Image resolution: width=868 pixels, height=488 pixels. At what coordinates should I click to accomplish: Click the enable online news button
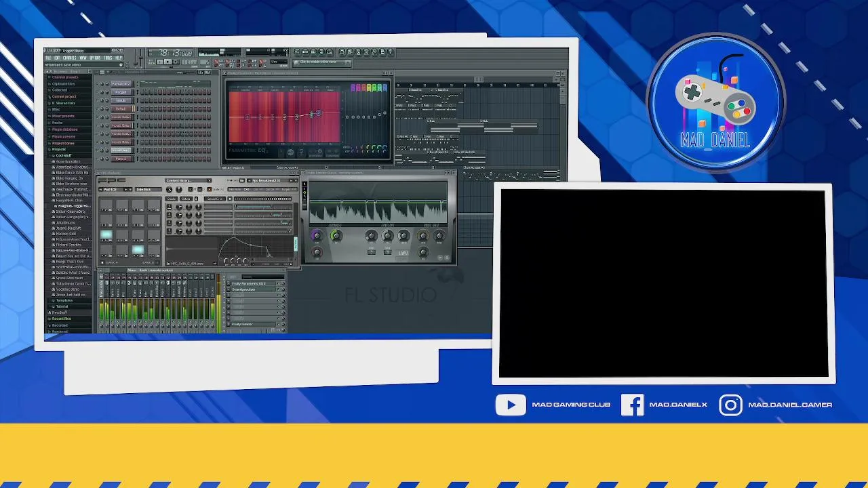tap(322, 63)
